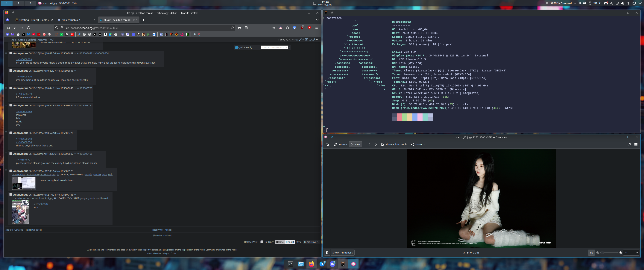The width and height of the screenshot is (644, 270).
Task: Go back in Firefox history
Action: pyautogui.click(x=15, y=28)
